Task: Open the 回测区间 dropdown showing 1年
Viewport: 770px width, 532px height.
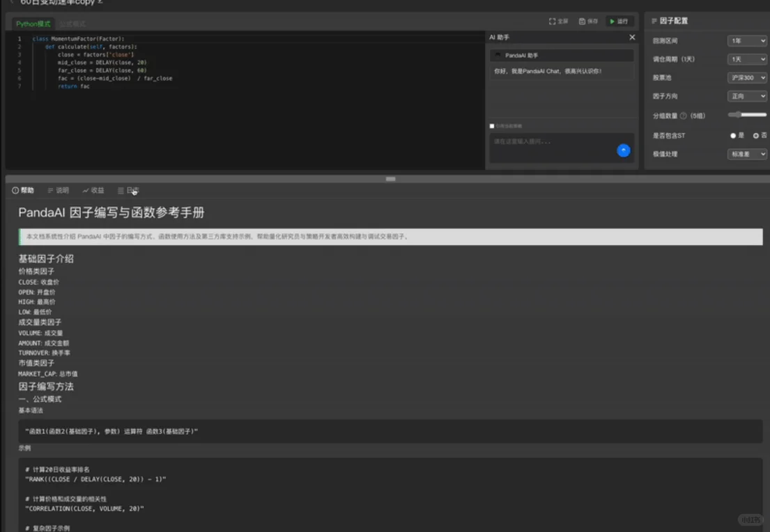Action: point(746,40)
